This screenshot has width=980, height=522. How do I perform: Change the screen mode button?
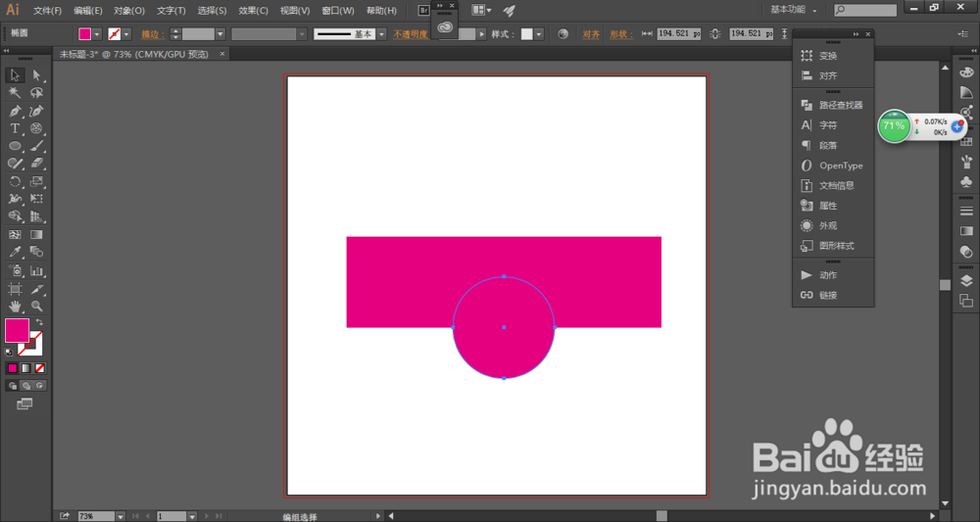24,404
